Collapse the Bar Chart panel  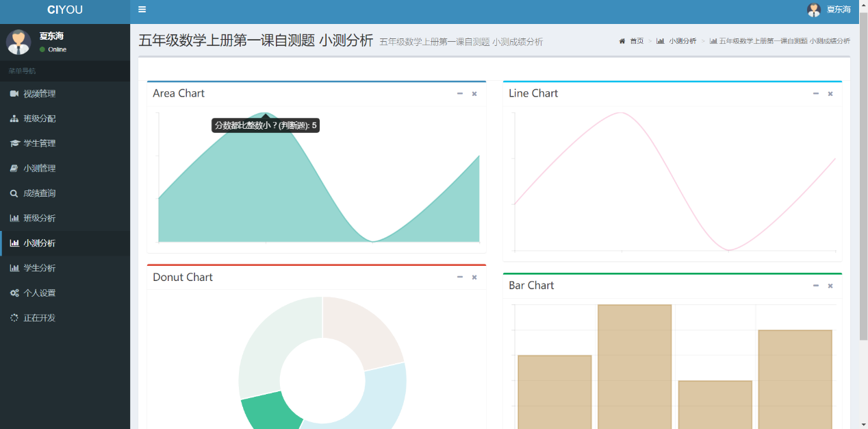pyautogui.click(x=816, y=285)
